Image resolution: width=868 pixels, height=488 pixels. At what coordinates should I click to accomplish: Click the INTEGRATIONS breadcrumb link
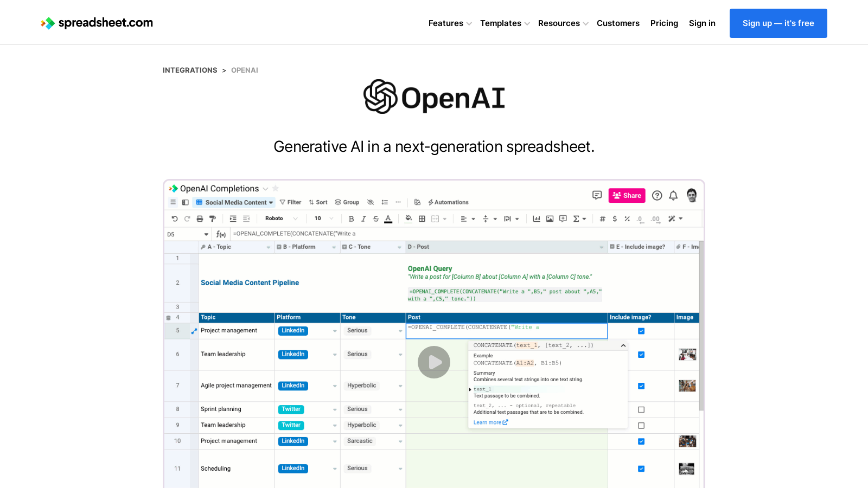[190, 70]
